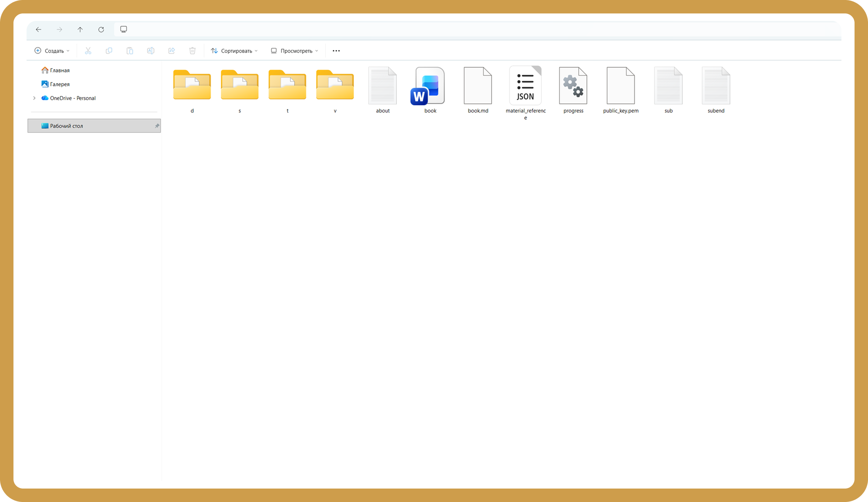Image resolution: width=868 pixels, height=502 pixels.
Task: Select Галерея in the sidebar
Action: [x=60, y=84]
